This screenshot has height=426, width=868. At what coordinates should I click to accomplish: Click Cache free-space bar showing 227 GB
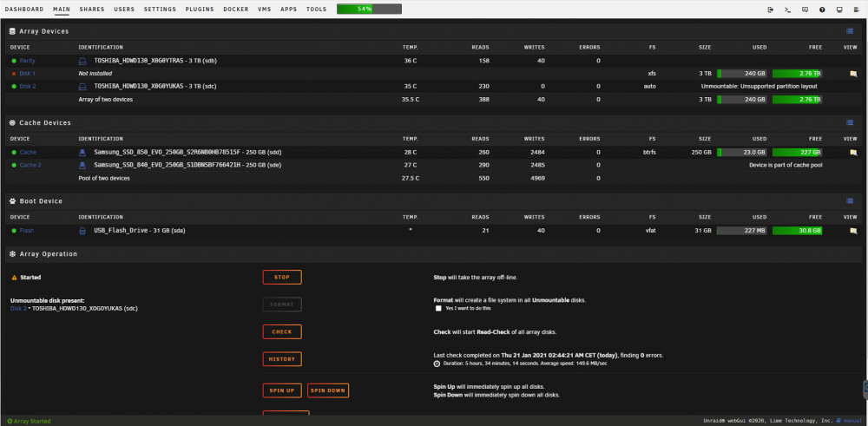pos(797,152)
